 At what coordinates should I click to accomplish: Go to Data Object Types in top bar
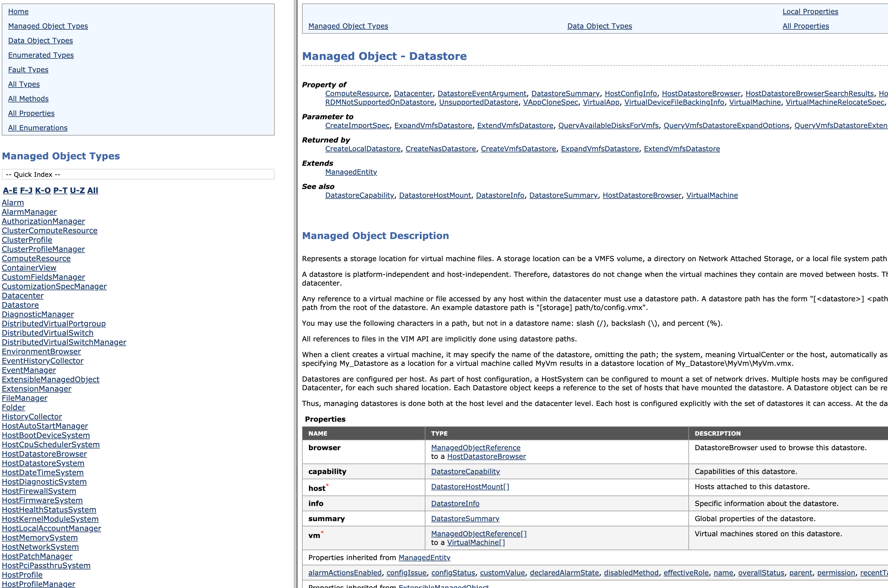(x=599, y=26)
